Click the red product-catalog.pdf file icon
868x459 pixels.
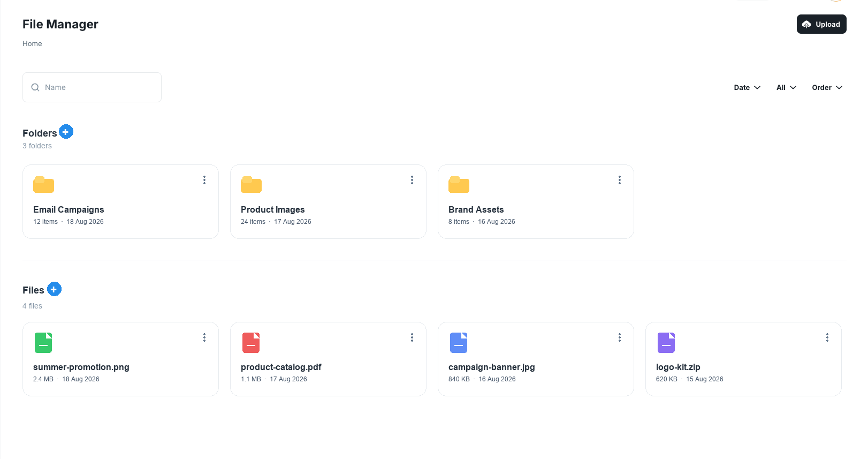coord(251,343)
